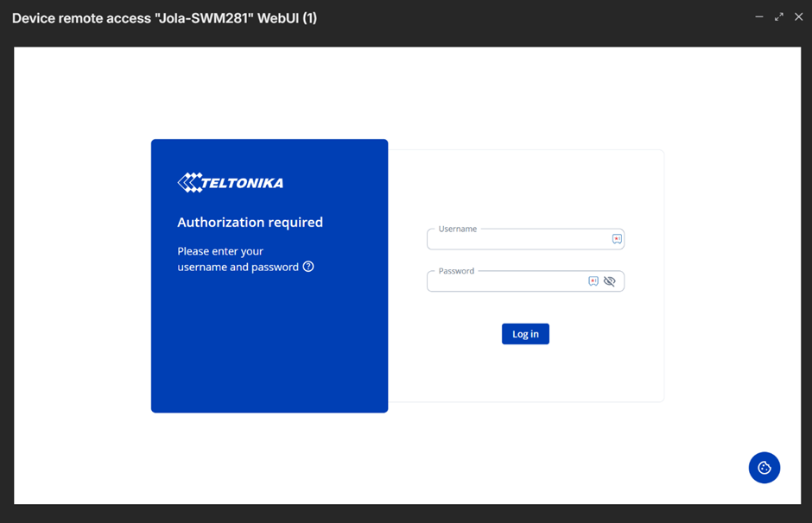The height and width of the screenshot is (523, 812).
Task: Focus the Username input field
Action: pyautogui.click(x=517, y=240)
